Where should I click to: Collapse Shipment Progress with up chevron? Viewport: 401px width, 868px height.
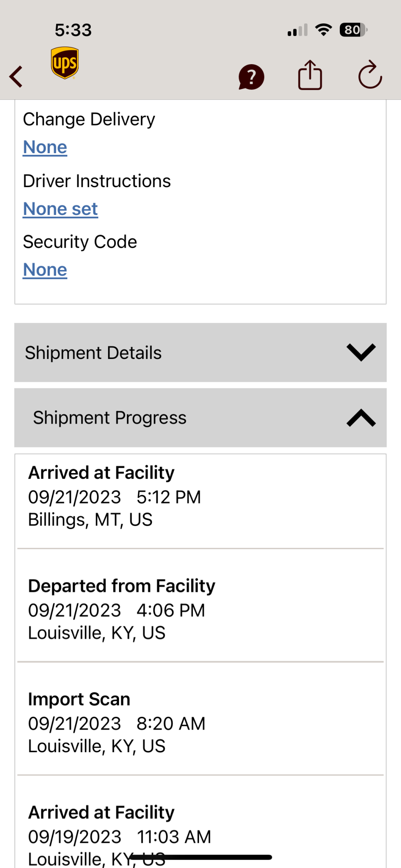361,418
